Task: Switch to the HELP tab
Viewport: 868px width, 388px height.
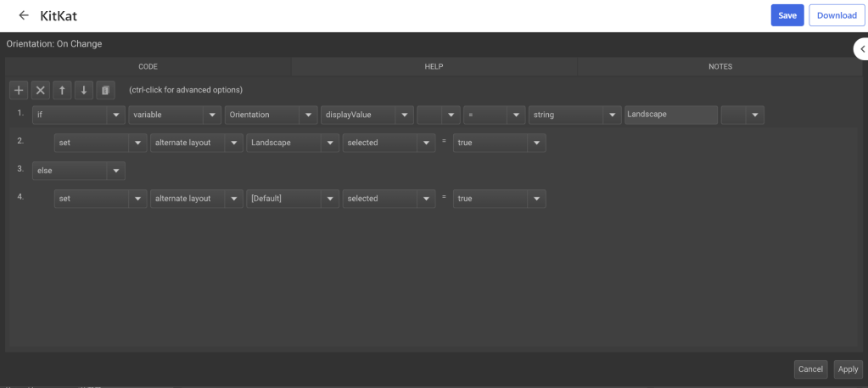Action: point(434,66)
